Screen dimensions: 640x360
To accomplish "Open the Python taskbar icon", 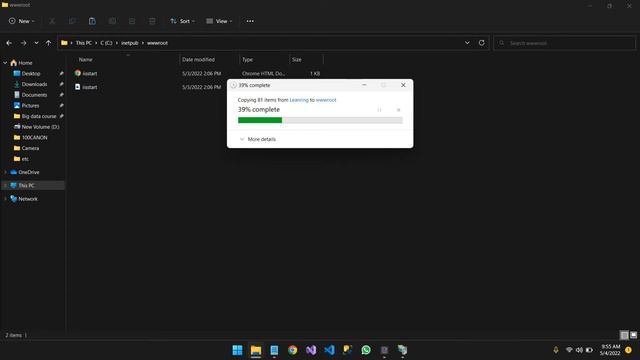I will [347, 350].
